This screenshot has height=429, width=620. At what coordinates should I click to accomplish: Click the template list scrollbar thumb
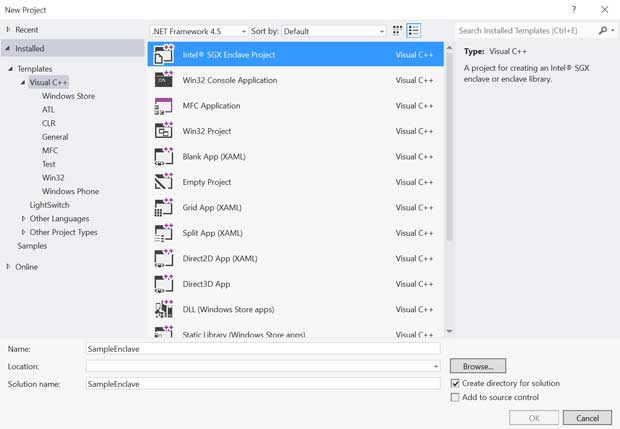pos(449,146)
